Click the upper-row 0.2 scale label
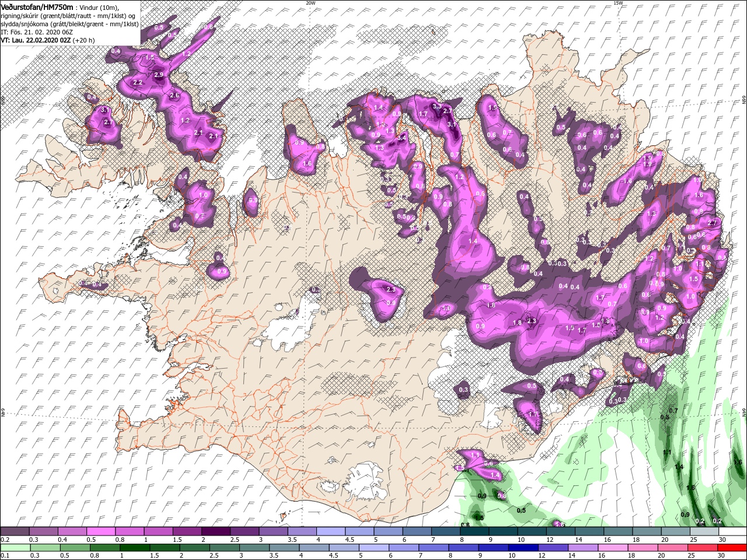 (5, 540)
